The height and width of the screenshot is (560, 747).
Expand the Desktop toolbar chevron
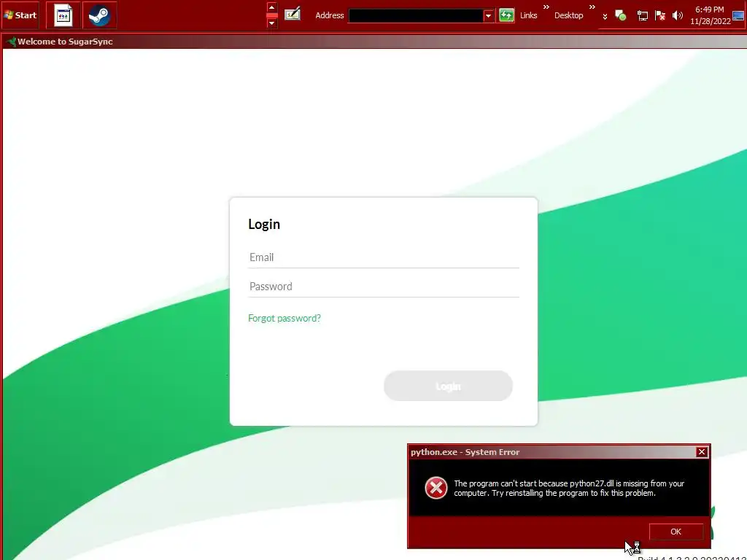pyautogui.click(x=592, y=7)
